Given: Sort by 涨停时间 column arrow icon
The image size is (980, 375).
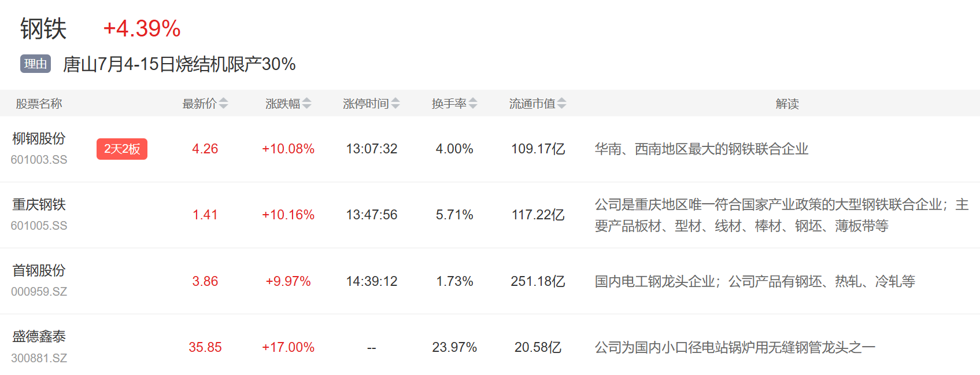Looking at the screenshot, I should (395, 104).
